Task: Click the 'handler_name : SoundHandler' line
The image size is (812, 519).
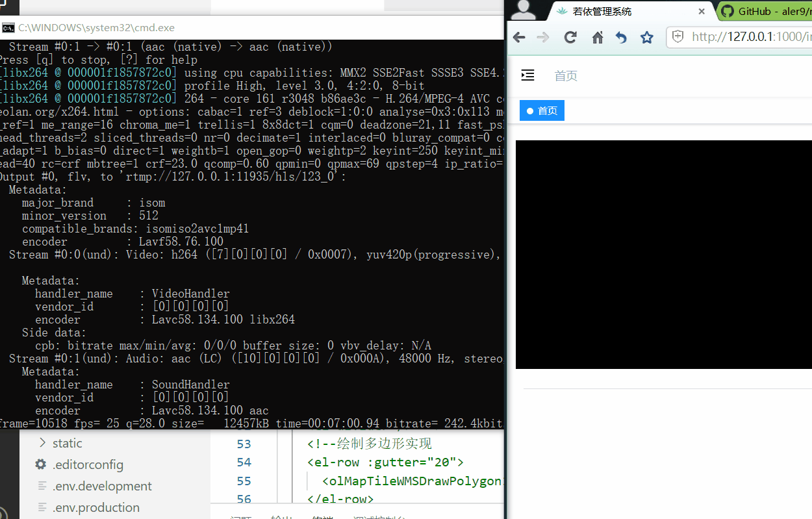Action: [132, 385]
